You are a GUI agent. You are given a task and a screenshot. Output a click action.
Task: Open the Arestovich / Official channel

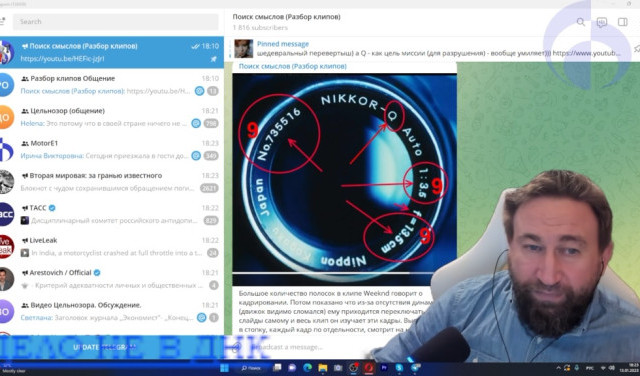(112, 279)
